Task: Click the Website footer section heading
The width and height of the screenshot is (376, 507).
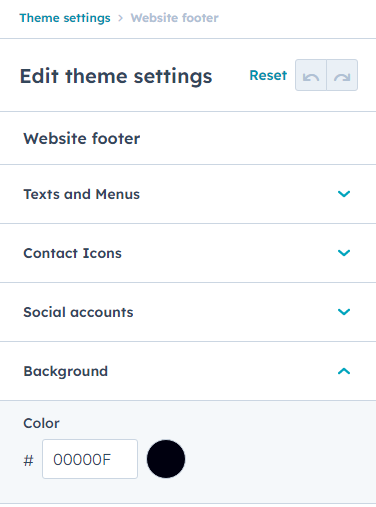Action: 82,138
